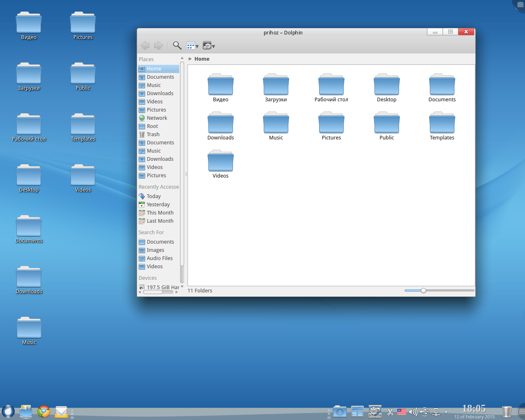Select Root in the Places panel
Viewport: 525px width, 420px height.
(152, 126)
